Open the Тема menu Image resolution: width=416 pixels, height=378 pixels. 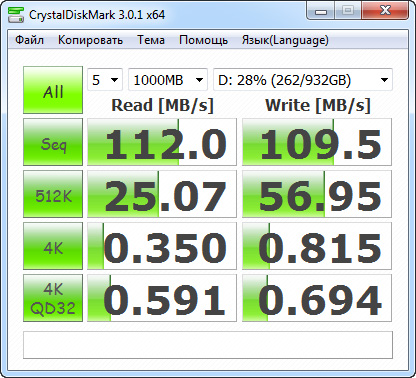151,40
